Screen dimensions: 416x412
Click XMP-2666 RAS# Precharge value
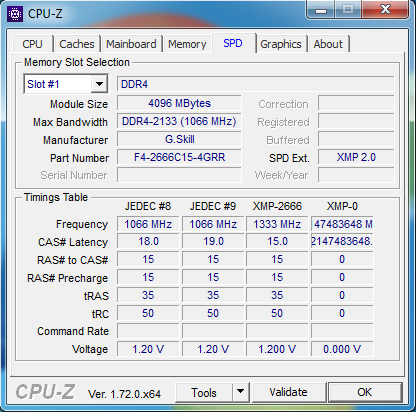(x=277, y=277)
